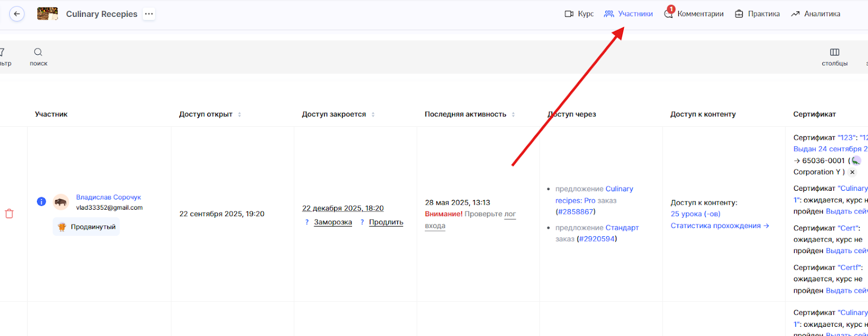Image resolution: width=868 pixels, height=336 pixels.
Task: Open Владислав Сорочук profile link
Action: [108, 197]
